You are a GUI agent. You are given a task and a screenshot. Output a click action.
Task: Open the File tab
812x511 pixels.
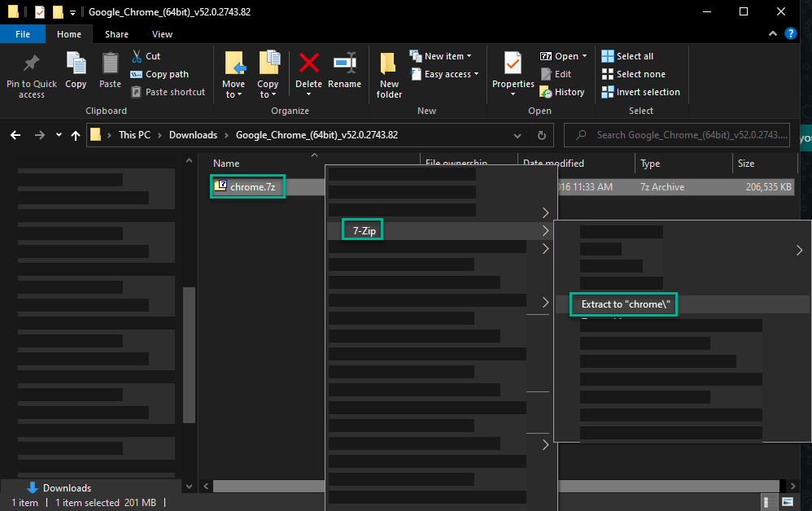click(23, 34)
